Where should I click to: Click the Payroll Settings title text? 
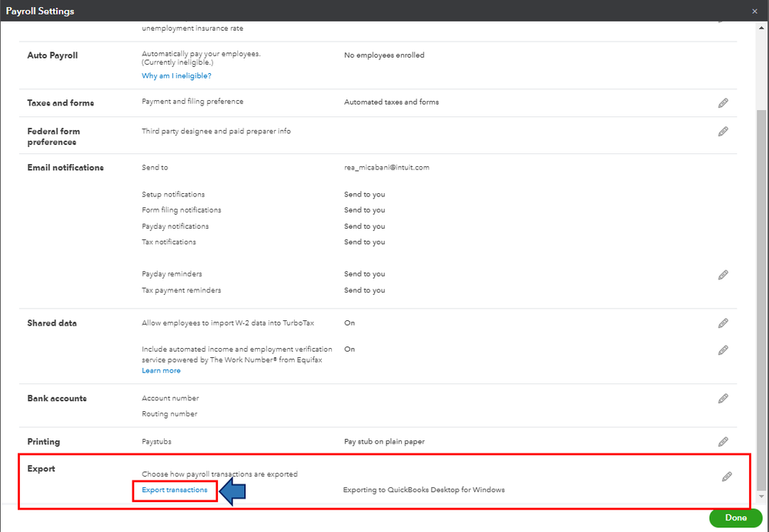[40, 11]
